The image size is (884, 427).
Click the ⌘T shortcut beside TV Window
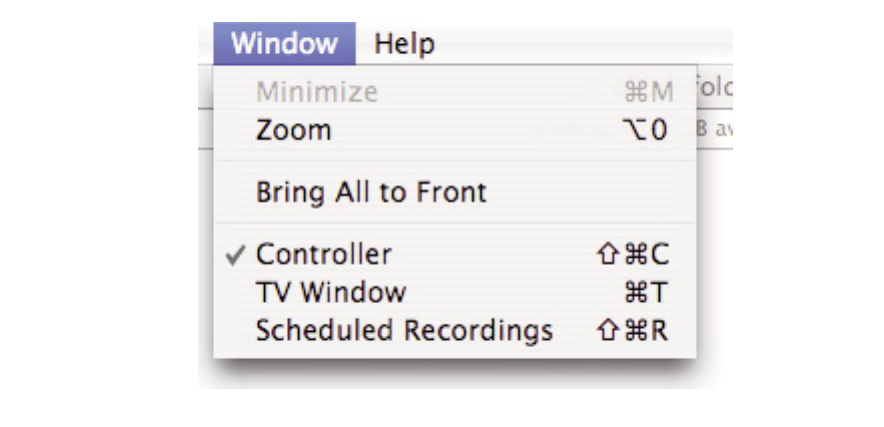645,293
